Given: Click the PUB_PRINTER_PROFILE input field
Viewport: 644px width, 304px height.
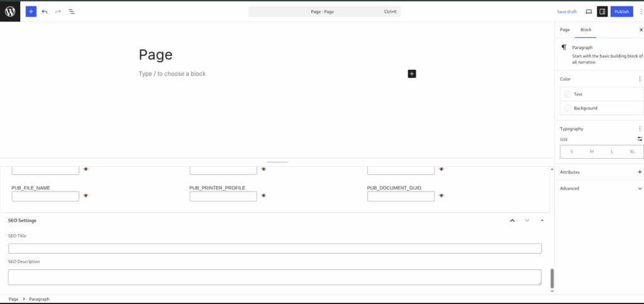Looking at the screenshot, I should [223, 196].
